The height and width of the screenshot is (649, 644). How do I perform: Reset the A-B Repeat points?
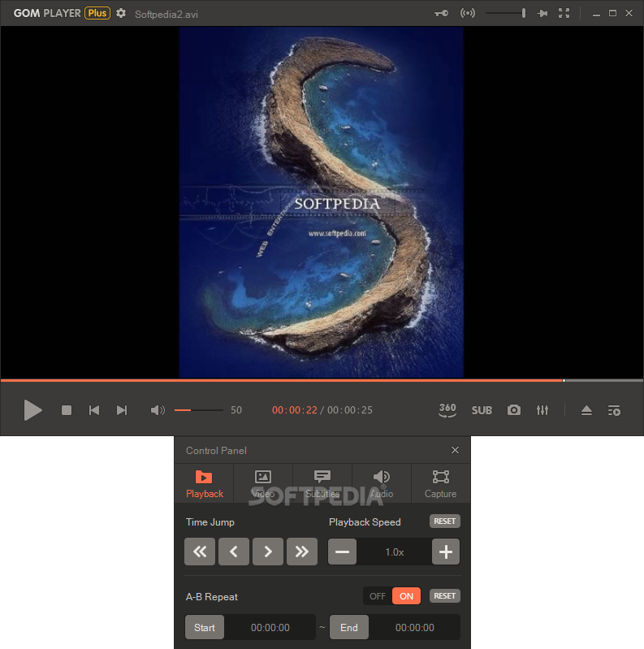click(444, 596)
